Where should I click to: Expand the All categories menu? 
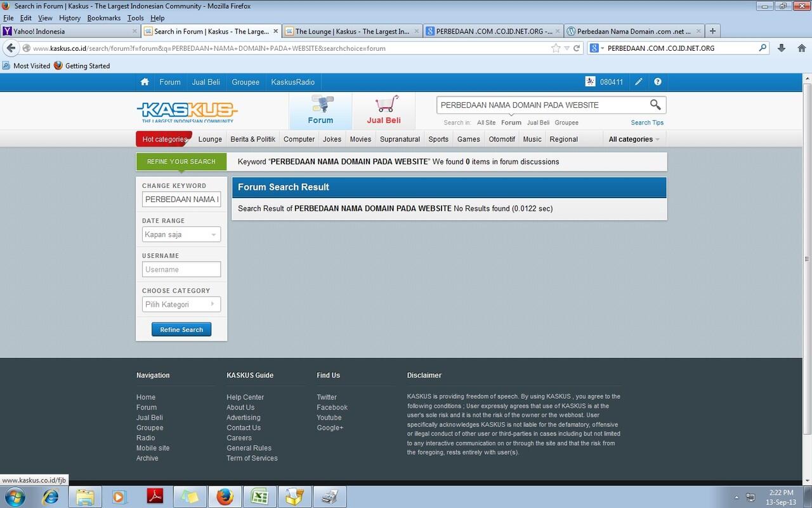[634, 139]
